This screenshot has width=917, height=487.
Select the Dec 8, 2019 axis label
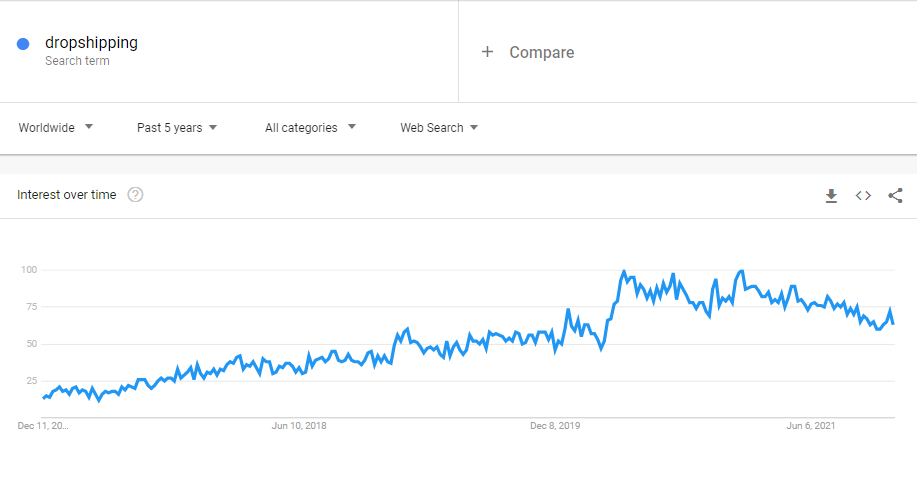(x=555, y=426)
